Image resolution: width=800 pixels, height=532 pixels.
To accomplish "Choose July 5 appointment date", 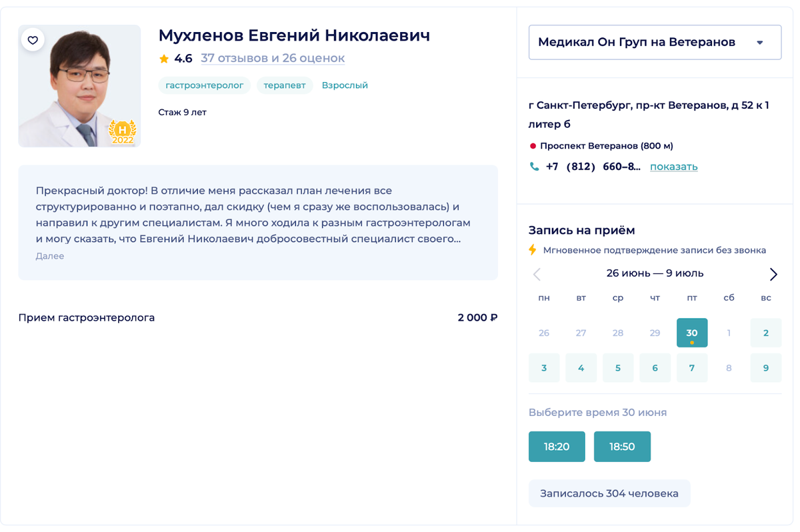I will pyautogui.click(x=618, y=368).
